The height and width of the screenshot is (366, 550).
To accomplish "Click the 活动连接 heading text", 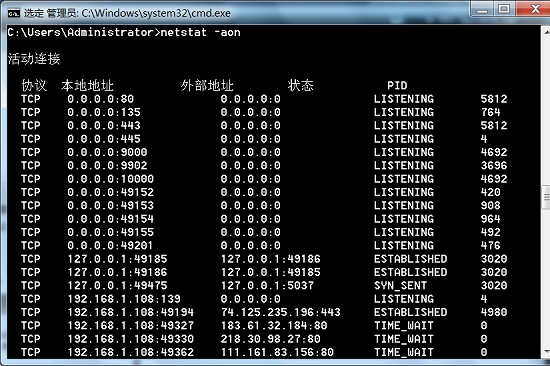I will coord(34,59).
